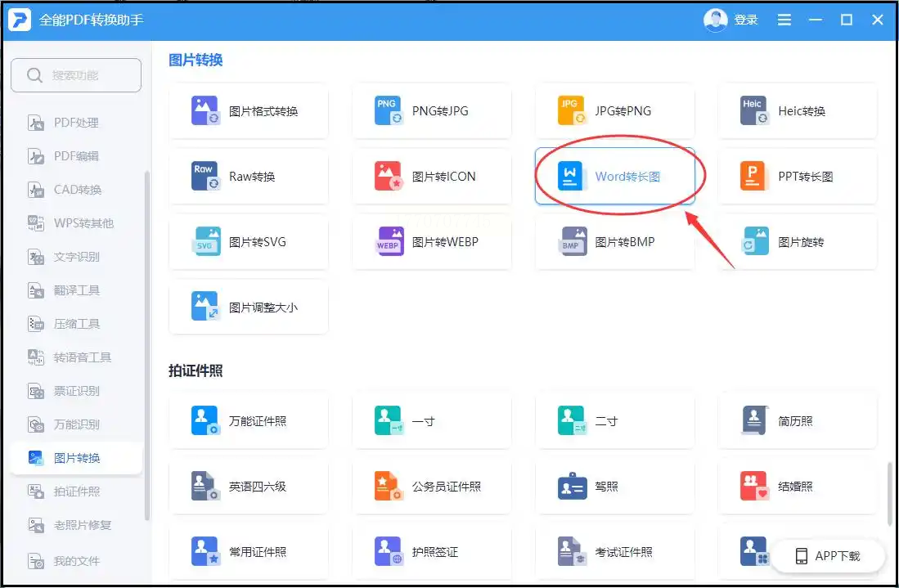Choose the 结婚照 icon
Image resolution: width=899 pixels, height=588 pixels.
pyautogui.click(x=754, y=486)
